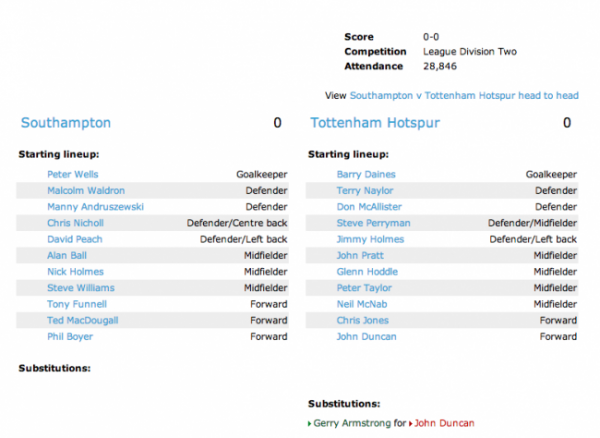Image resolution: width=600 pixels, height=438 pixels.
Task: Open the Southampton team page heading
Action: (x=66, y=123)
